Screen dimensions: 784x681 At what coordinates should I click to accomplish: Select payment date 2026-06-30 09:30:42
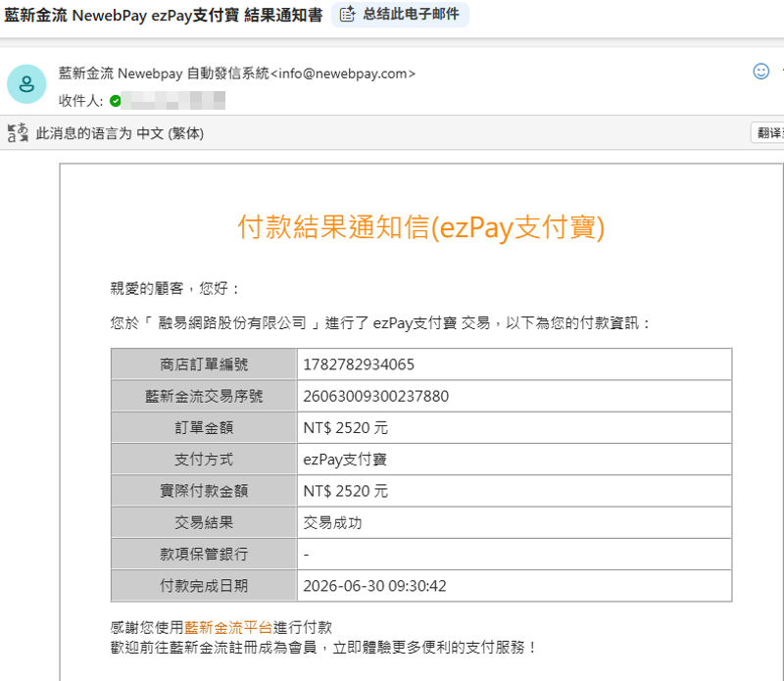coord(374,586)
